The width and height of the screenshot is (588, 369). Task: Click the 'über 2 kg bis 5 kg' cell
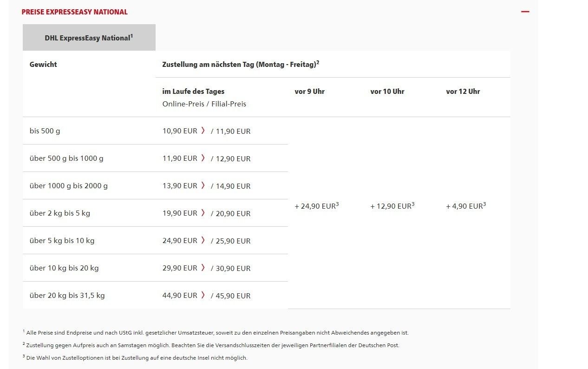[x=89, y=213]
